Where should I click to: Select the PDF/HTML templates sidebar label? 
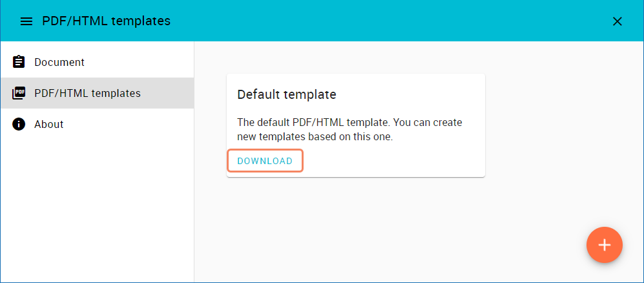87,93
